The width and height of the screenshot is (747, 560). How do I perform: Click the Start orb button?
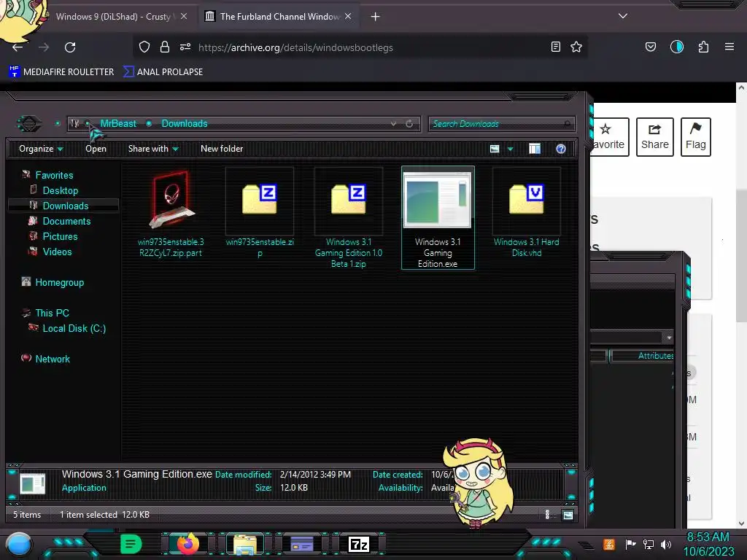point(20,545)
